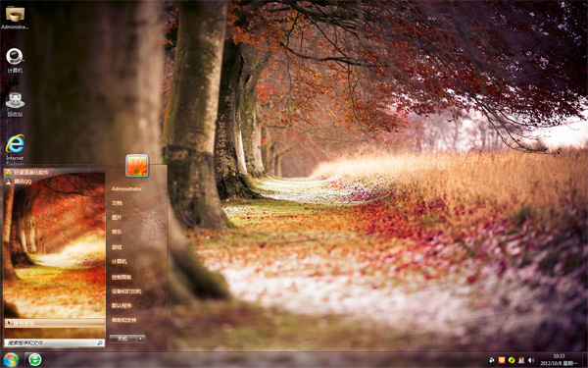588x368 pixels.
Task: Open 音乐 in the Start menu
Action: tap(117, 232)
